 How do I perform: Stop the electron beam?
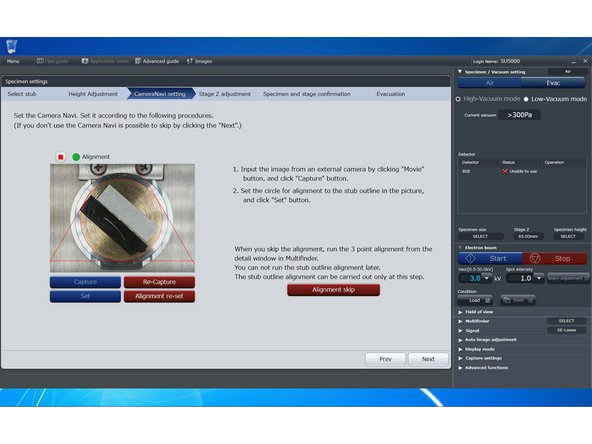coord(555,259)
